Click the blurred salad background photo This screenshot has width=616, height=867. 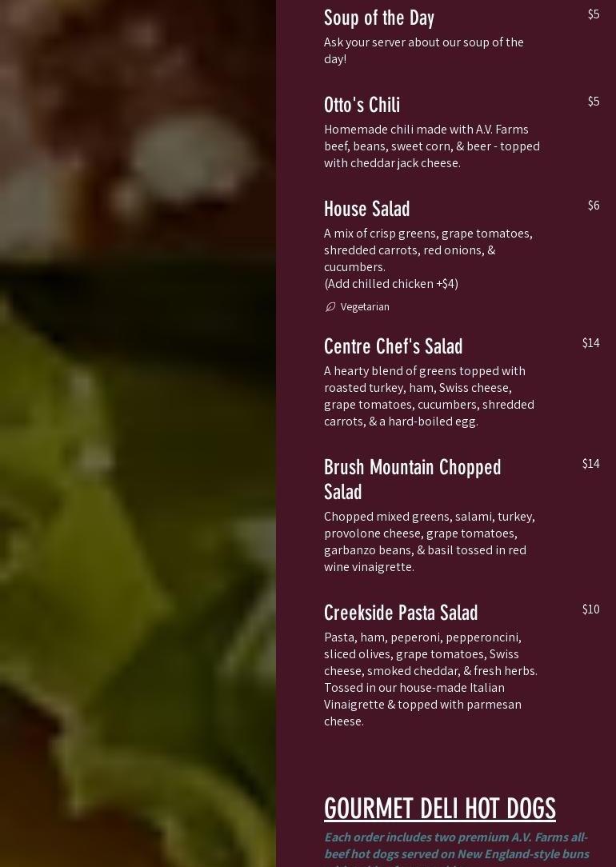138,433
